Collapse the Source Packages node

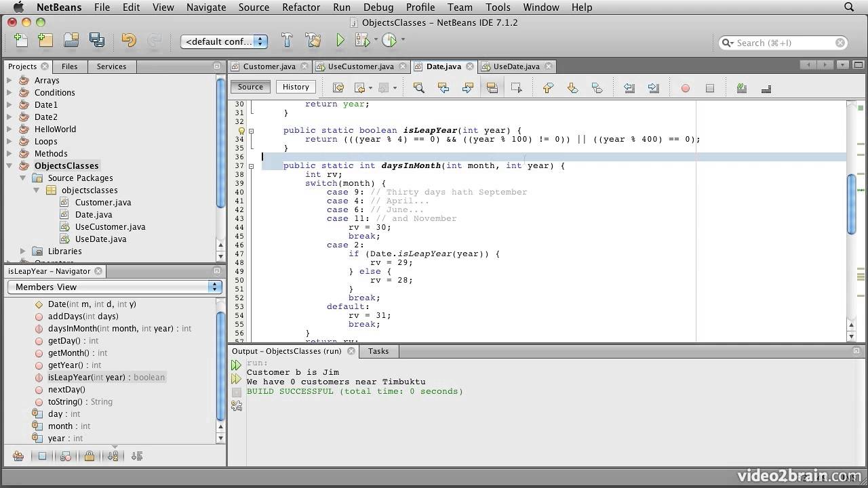[23, 178]
